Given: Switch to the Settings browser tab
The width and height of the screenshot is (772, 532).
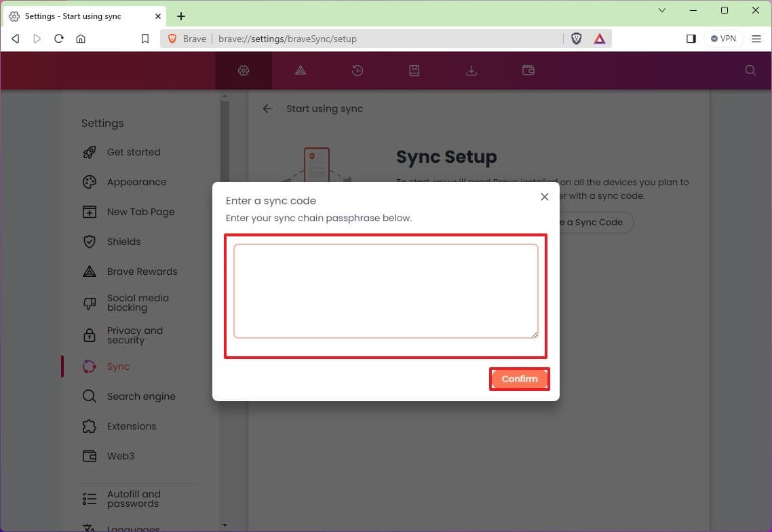Looking at the screenshot, I should pyautogui.click(x=81, y=16).
